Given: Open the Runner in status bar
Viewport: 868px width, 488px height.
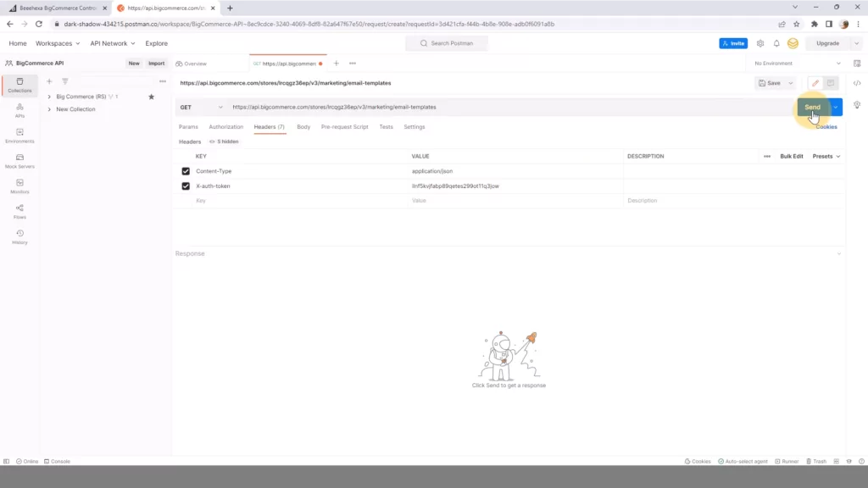Looking at the screenshot, I should 787,462.
